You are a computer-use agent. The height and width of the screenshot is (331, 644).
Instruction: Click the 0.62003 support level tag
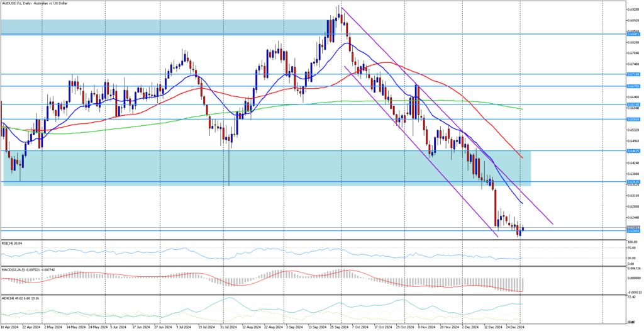(633, 231)
